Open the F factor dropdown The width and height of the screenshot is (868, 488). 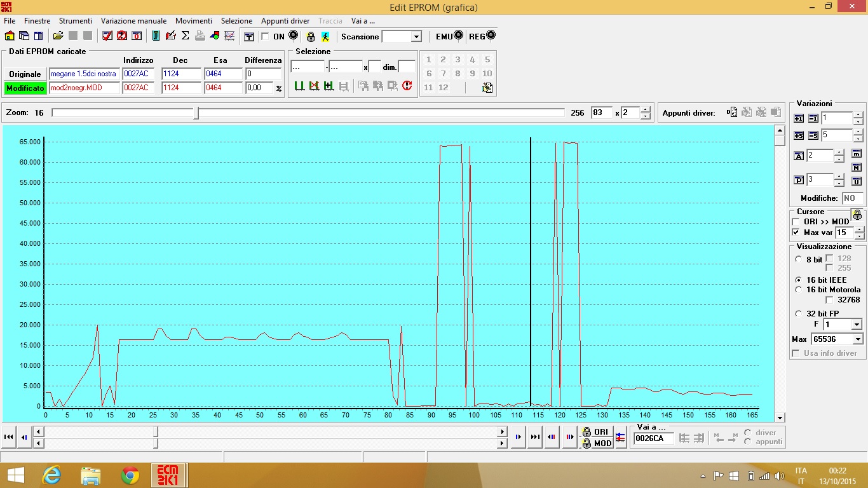(x=856, y=325)
